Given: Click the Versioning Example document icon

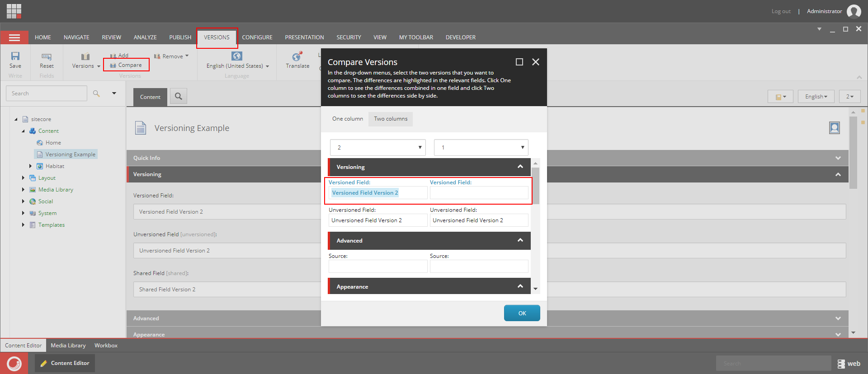Looking at the screenshot, I should (x=141, y=128).
